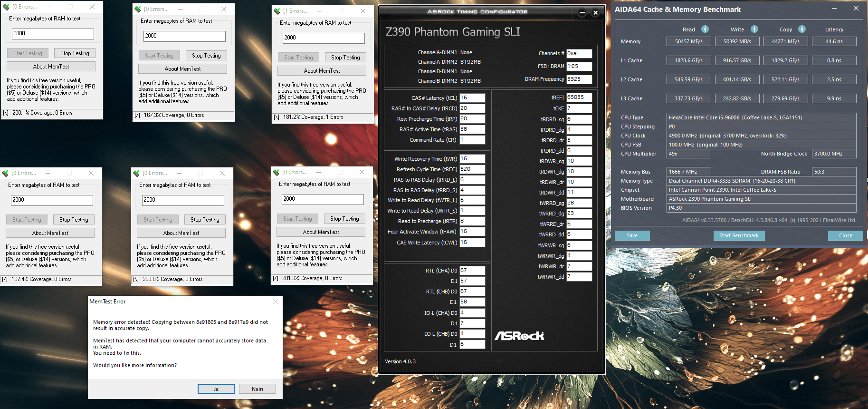Open About MemTest in 200.8% Coverage window

[x=181, y=233]
